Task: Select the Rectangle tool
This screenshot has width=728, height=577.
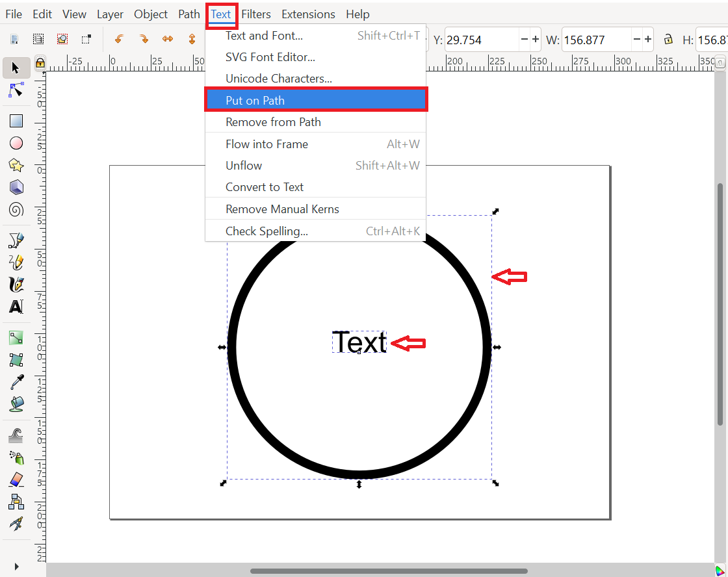Action: tap(17, 120)
